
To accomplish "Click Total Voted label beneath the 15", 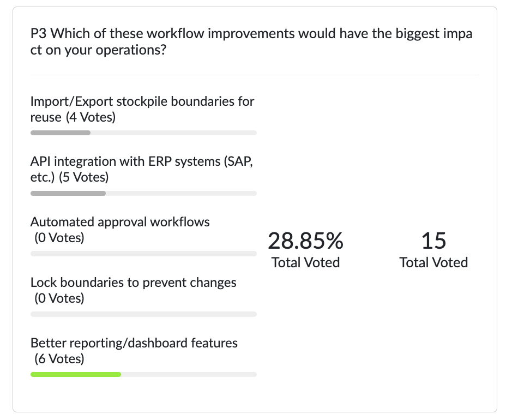I will tap(433, 262).
